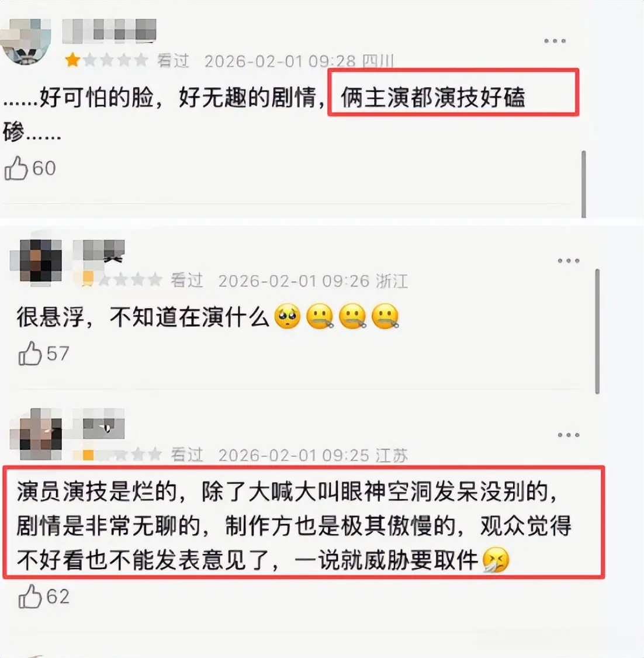The height and width of the screenshot is (658, 644).
Task: Like the comment with 60 thumbs up
Action: pos(16,168)
